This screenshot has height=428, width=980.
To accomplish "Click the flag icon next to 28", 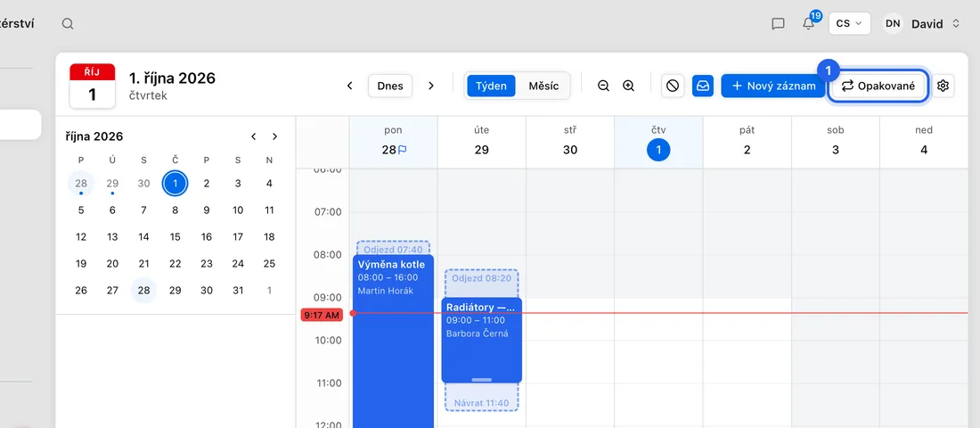I will click(x=402, y=150).
